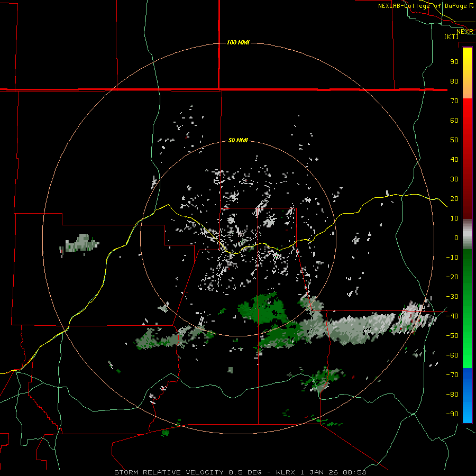
Task: Click the -60 scale value
Action: click(452, 355)
